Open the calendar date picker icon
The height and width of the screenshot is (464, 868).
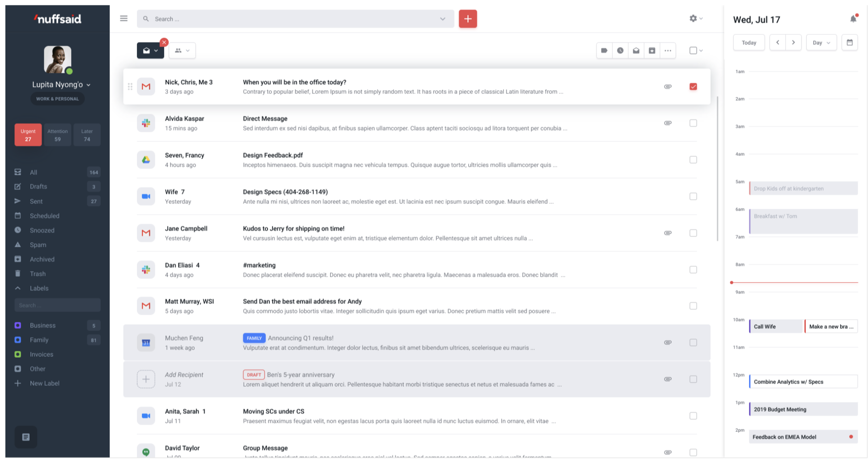849,42
